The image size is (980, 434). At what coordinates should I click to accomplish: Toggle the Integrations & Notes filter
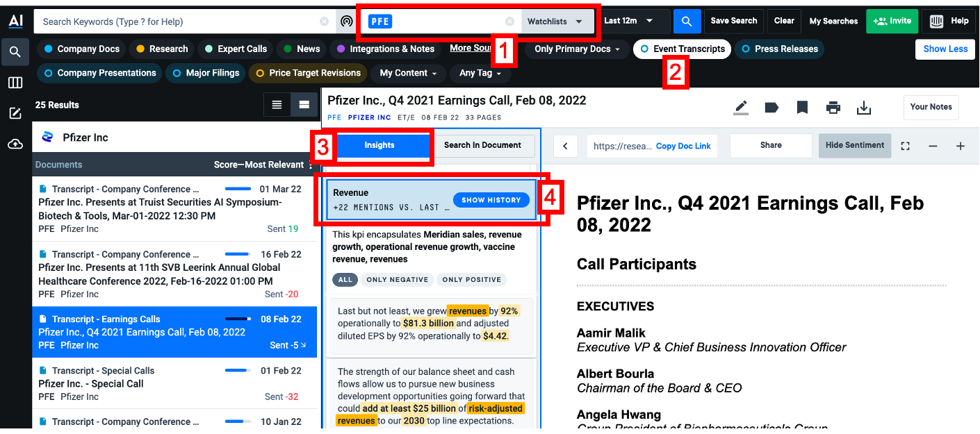(386, 49)
